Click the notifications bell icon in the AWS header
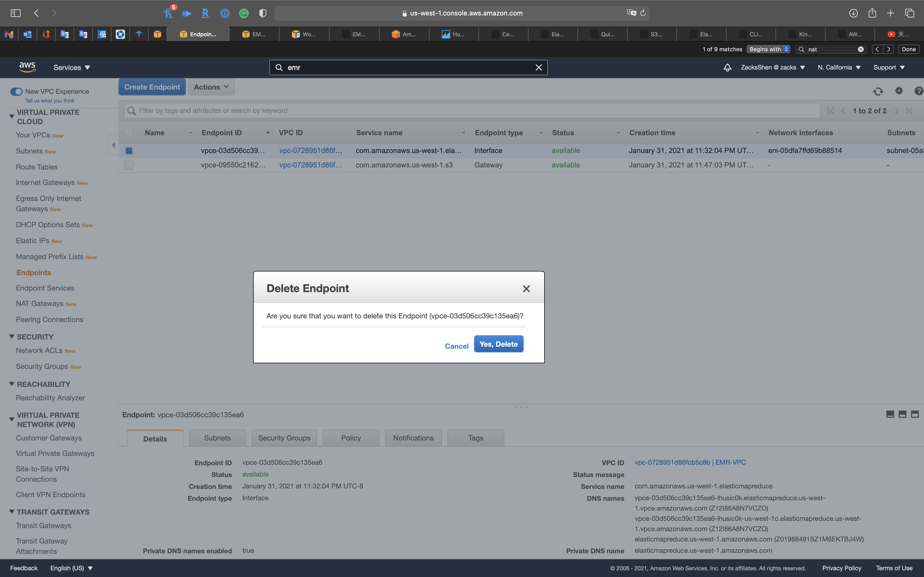 [727, 67]
